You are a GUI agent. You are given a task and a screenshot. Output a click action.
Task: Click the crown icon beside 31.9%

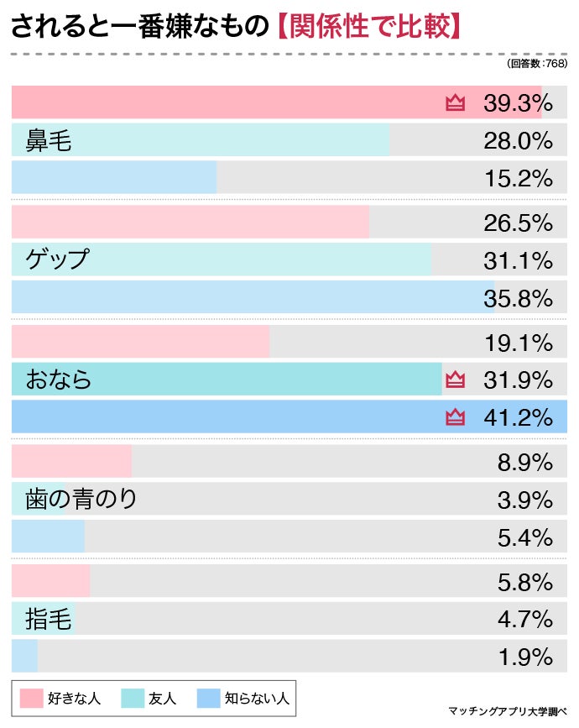tap(455, 380)
